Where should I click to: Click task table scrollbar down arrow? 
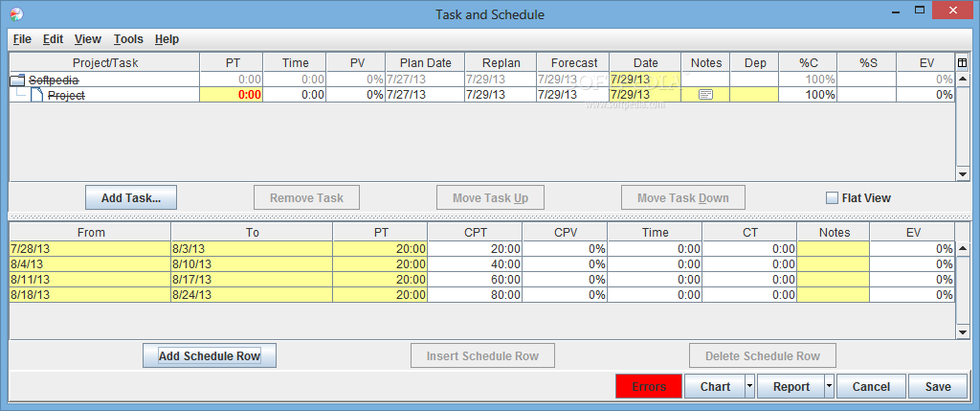tap(963, 174)
